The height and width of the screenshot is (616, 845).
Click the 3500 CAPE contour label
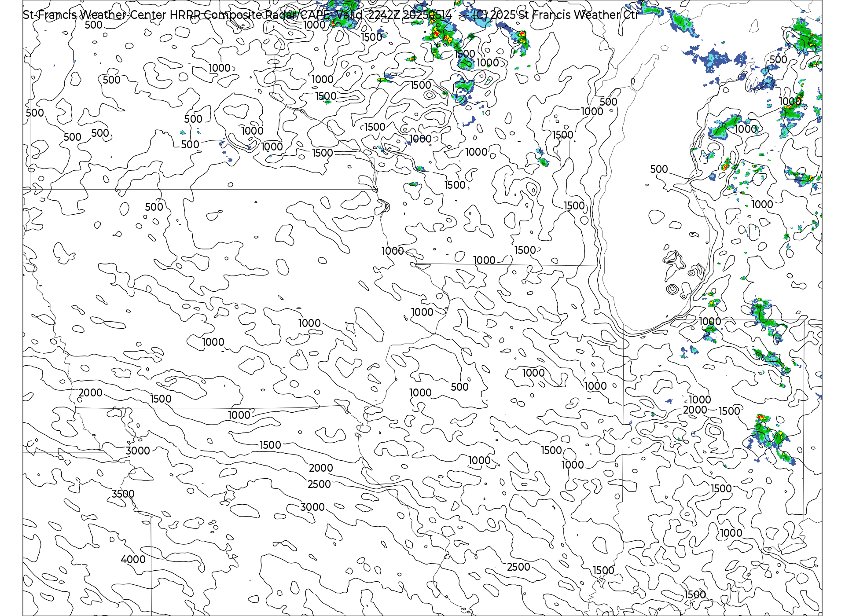(x=123, y=494)
